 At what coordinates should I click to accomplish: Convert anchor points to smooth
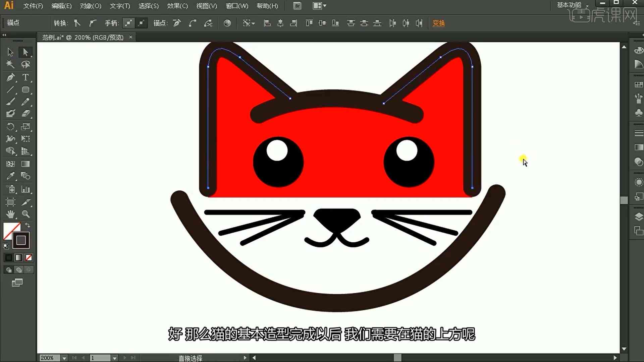click(93, 23)
